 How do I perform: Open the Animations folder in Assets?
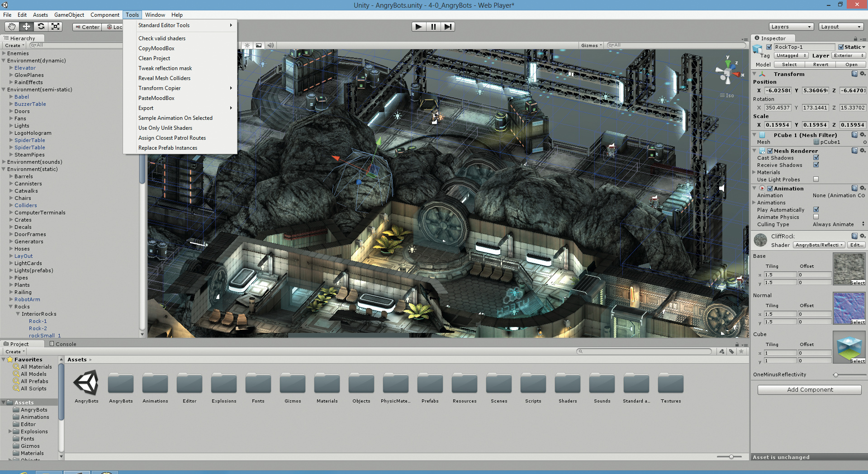click(x=155, y=388)
